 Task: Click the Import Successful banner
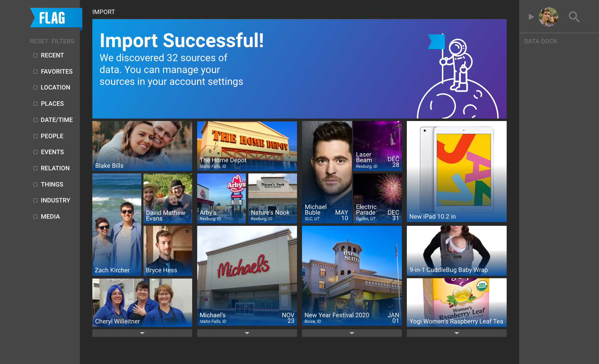point(299,69)
